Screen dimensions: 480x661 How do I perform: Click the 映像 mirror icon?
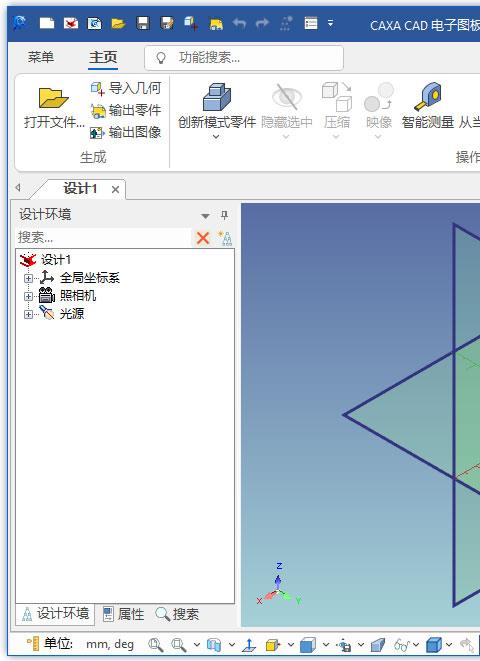(x=378, y=97)
